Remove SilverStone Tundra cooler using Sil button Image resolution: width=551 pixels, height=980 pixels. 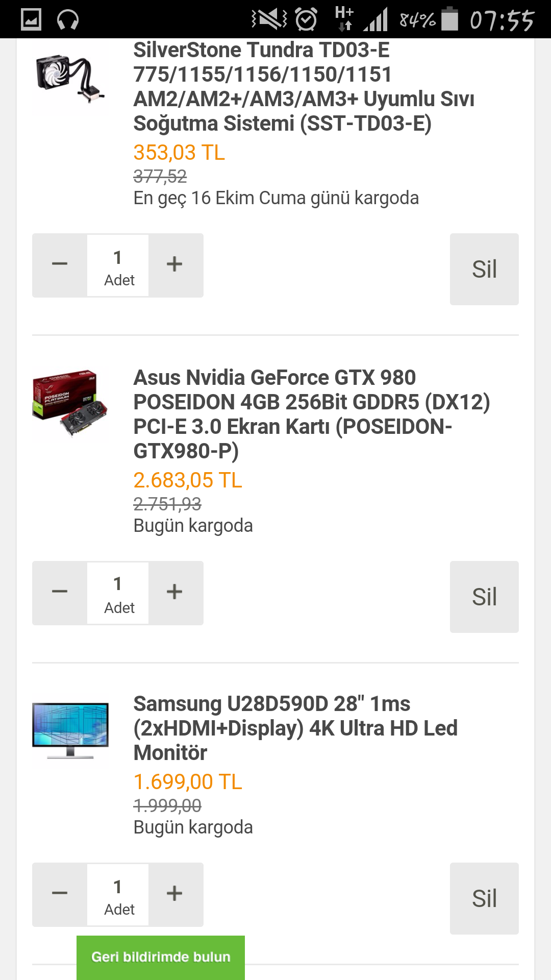(484, 269)
